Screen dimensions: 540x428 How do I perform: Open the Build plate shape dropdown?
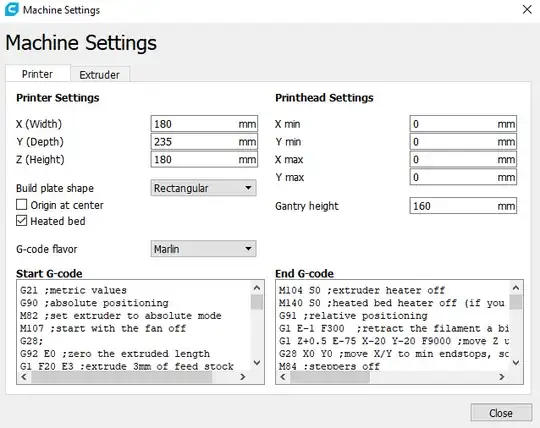pyautogui.click(x=204, y=188)
